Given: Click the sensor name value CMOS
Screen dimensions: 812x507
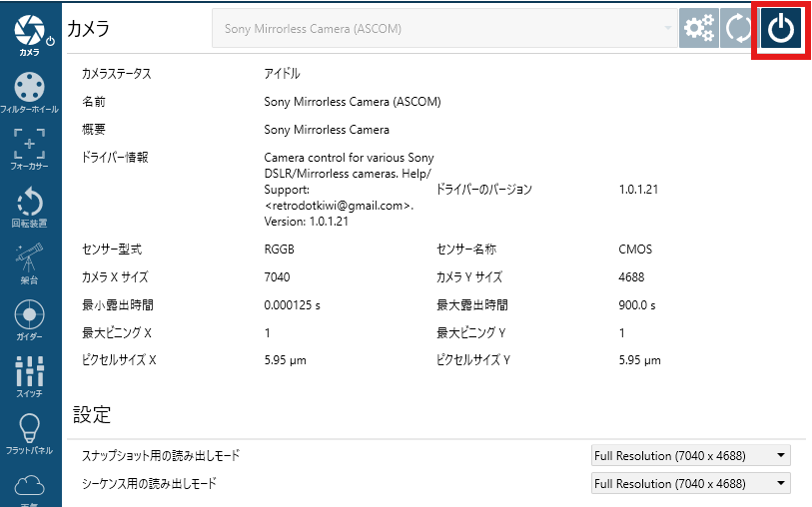Looking at the screenshot, I should point(635,250).
